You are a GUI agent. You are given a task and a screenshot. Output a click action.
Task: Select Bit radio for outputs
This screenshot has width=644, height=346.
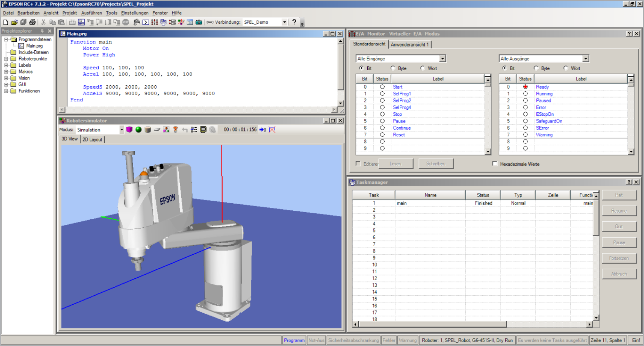click(505, 68)
